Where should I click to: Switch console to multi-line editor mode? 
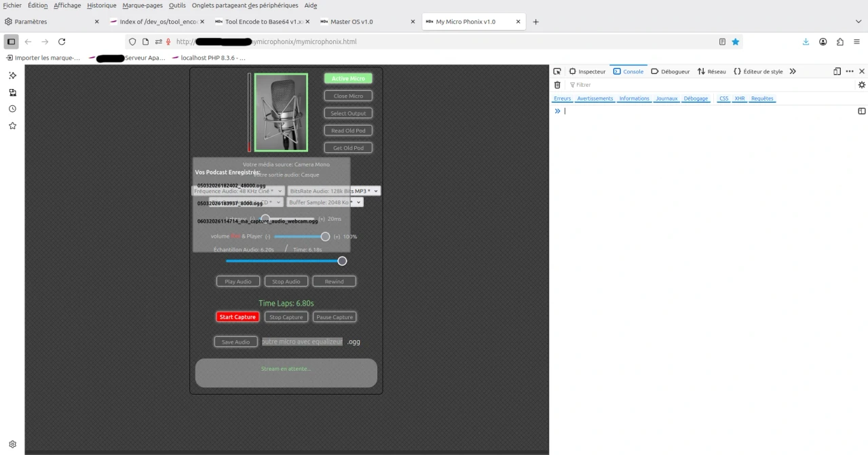pos(862,111)
